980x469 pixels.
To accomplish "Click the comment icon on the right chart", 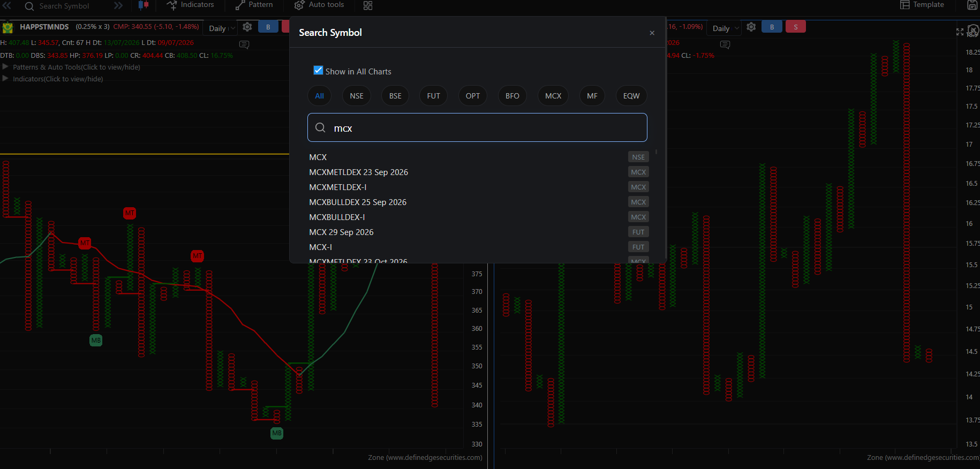I will point(725,44).
